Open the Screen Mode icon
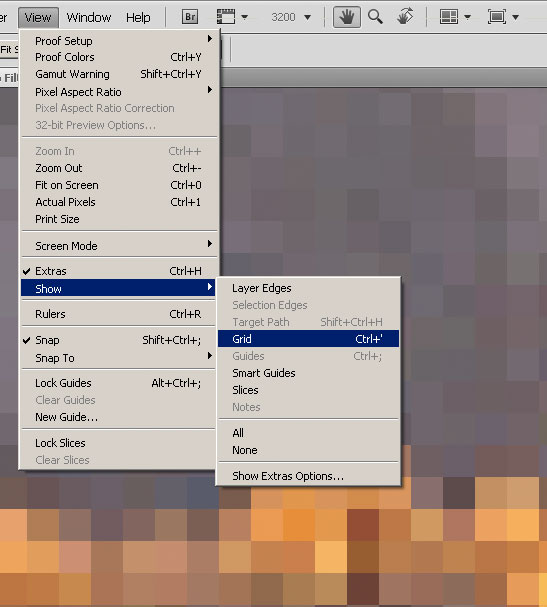 [497, 17]
